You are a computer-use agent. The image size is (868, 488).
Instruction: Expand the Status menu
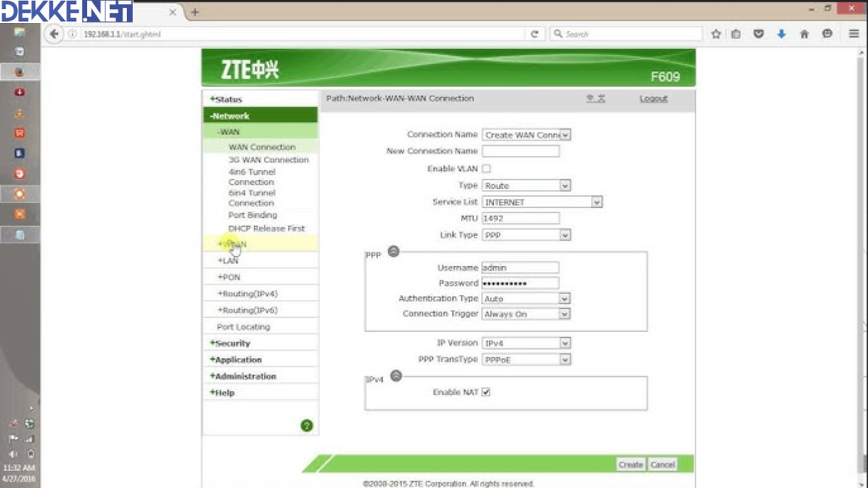pos(226,99)
